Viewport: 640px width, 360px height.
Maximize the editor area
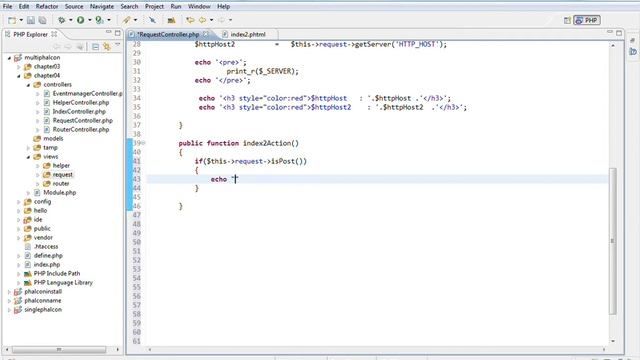click(619, 33)
